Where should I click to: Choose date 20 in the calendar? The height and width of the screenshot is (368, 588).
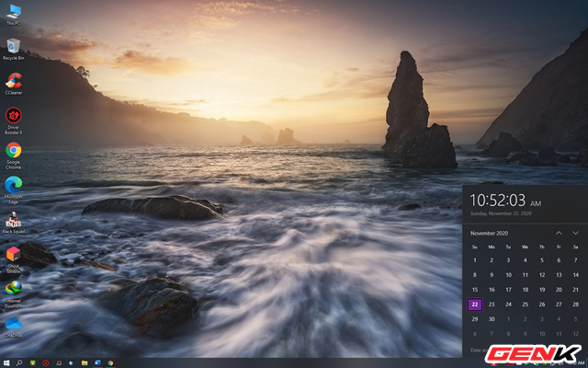(559, 290)
